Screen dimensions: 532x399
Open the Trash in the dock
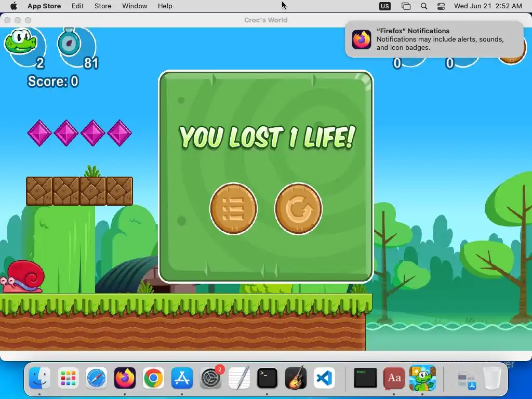coord(492,378)
